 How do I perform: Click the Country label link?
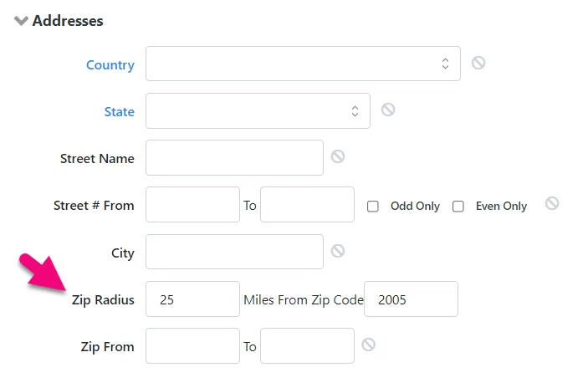pyautogui.click(x=110, y=65)
